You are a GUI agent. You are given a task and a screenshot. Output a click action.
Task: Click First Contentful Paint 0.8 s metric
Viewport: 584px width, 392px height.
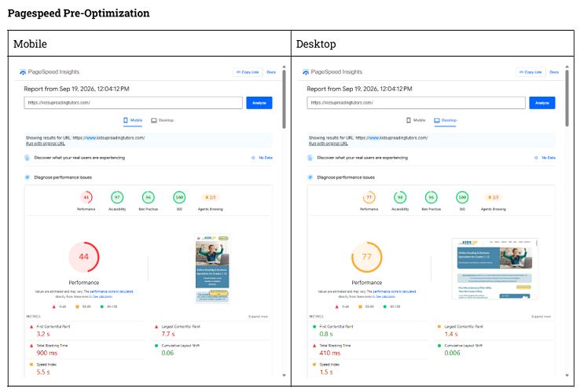pos(370,330)
